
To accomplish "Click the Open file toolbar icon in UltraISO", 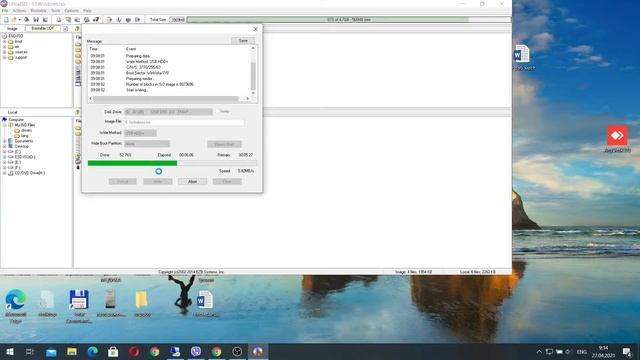I will tap(14, 20).
